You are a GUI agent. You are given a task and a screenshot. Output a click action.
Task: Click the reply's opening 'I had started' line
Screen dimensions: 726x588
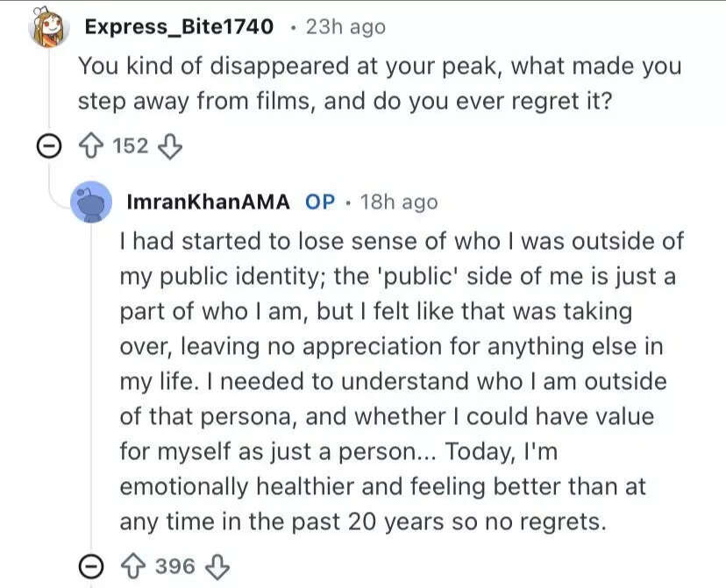pyautogui.click(x=401, y=241)
